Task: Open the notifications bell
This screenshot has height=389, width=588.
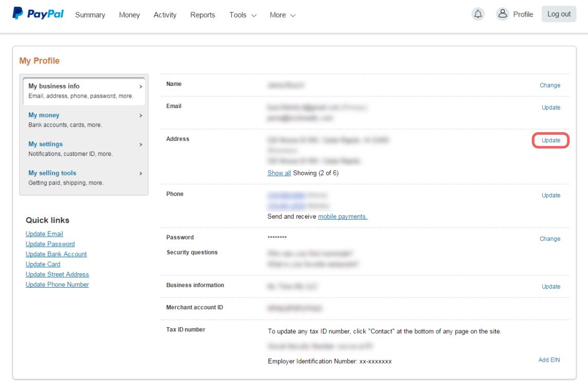Action: tap(478, 14)
